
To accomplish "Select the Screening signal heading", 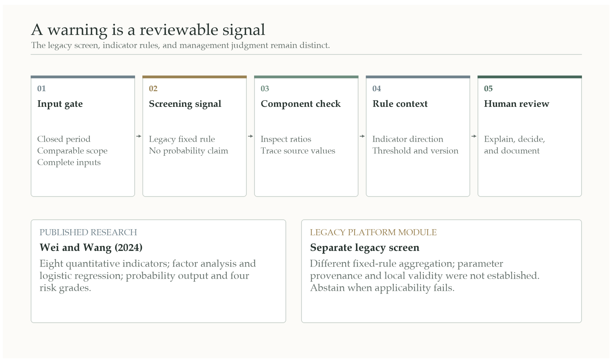I will click(x=185, y=104).
